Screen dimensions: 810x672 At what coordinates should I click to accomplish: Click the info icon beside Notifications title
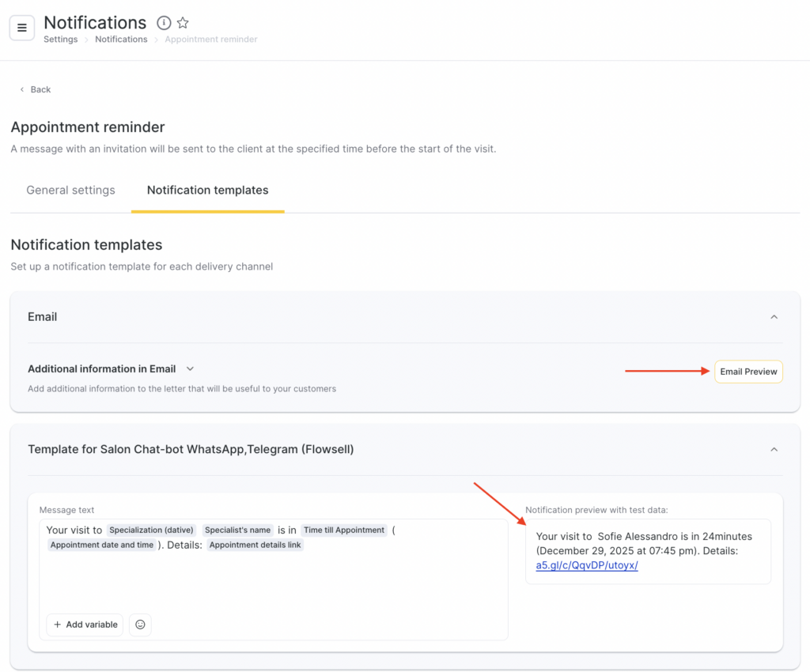click(164, 23)
